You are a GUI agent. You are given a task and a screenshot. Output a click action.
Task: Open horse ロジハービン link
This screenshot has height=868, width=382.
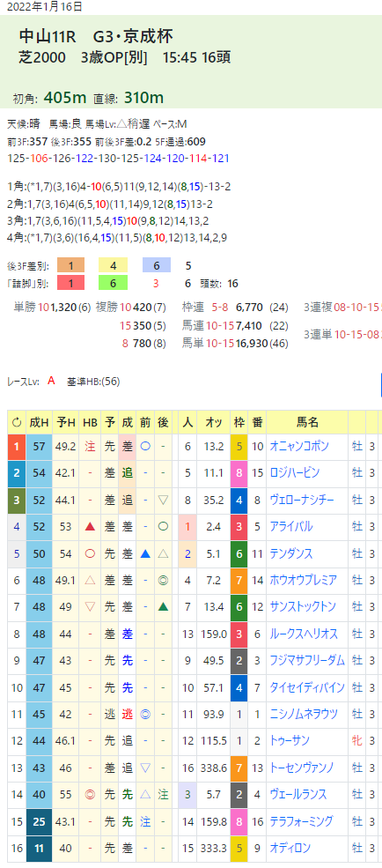[x=294, y=472]
